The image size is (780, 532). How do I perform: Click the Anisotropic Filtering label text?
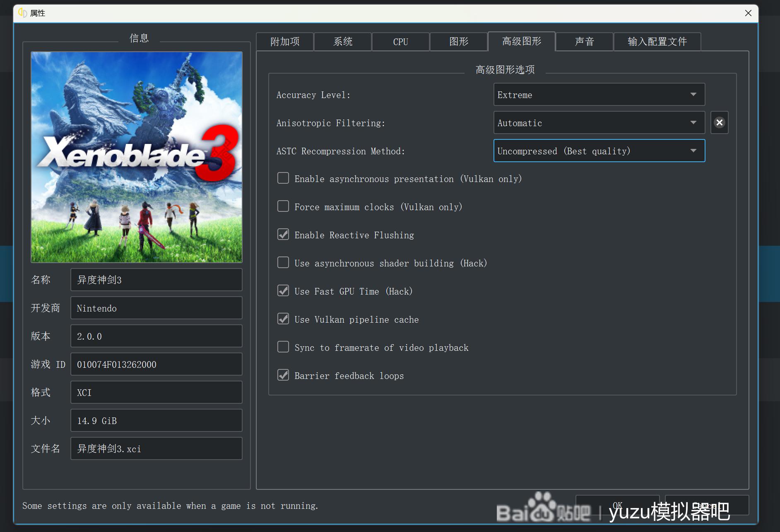click(x=331, y=123)
